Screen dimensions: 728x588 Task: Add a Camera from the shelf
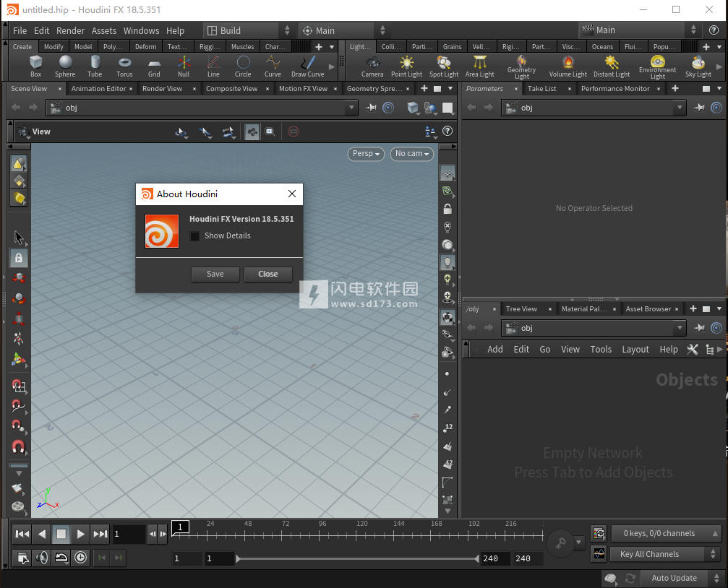pyautogui.click(x=372, y=66)
